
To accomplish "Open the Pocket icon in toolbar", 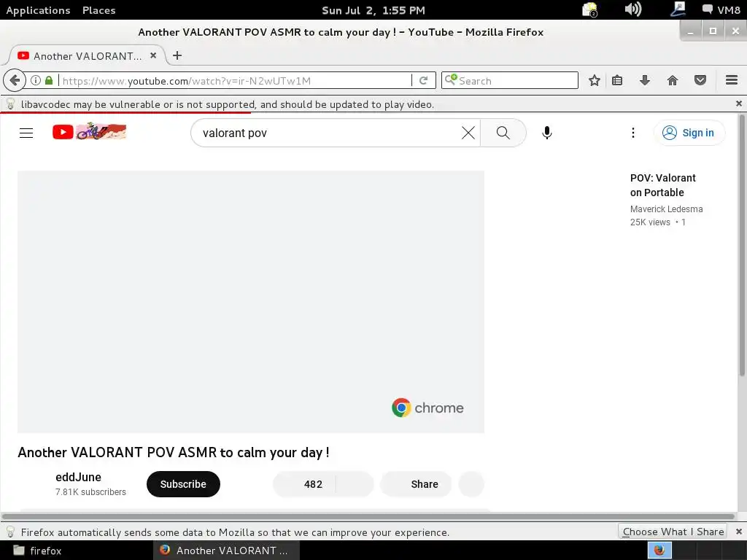I will pos(700,80).
